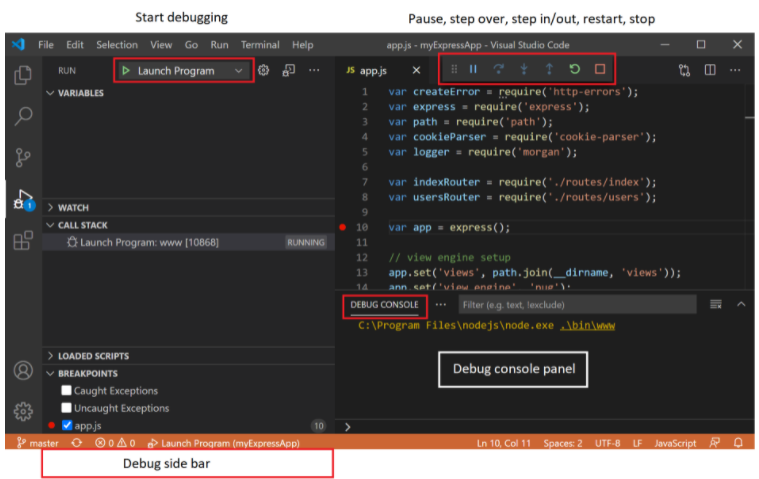759x479 pixels.
Task: Select the app.js editor tab
Action: coord(373,70)
